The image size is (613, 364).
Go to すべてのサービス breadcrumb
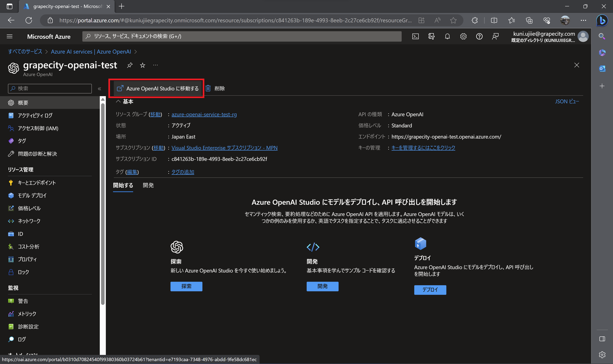pos(25,51)
